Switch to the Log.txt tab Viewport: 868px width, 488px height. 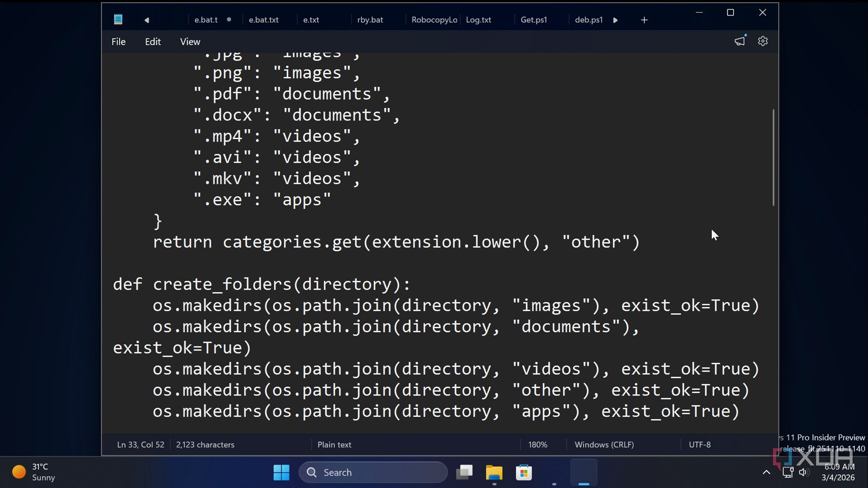(x=478, y=20)
